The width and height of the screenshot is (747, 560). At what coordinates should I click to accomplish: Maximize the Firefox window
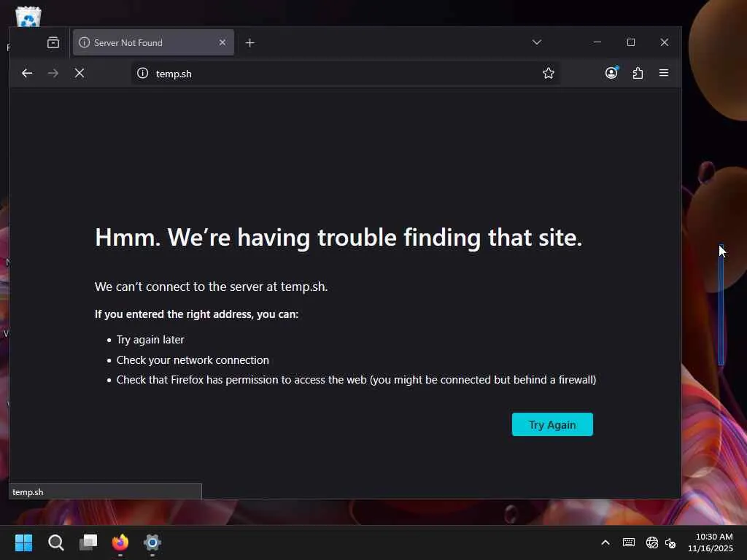click(x=631, y=42)
